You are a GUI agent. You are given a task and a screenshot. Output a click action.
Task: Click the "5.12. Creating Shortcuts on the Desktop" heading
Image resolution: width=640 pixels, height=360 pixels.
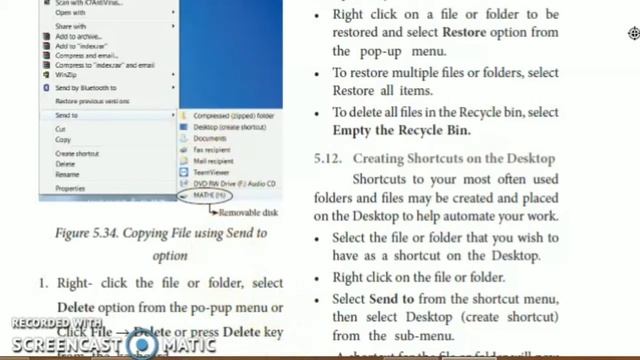(435, 158)
